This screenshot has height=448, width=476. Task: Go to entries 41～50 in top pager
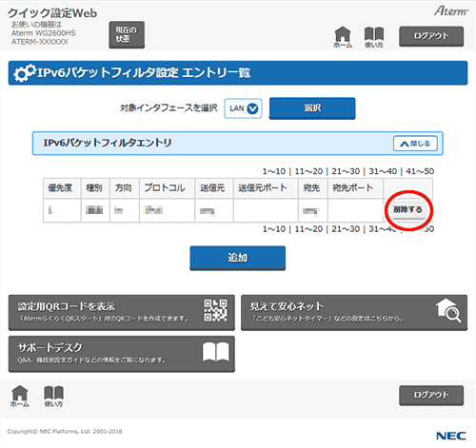(x=420, y=171)
